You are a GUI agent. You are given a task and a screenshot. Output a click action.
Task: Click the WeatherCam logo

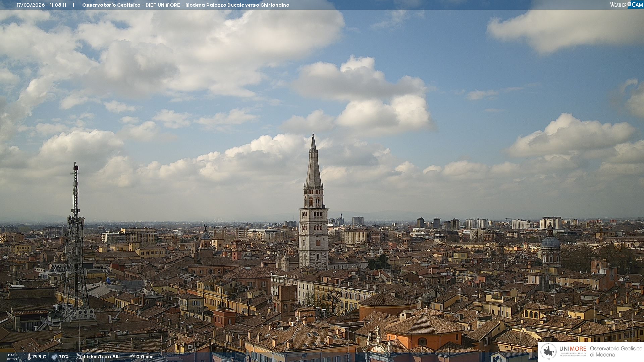pyautogui.click(x=626, y=4)
